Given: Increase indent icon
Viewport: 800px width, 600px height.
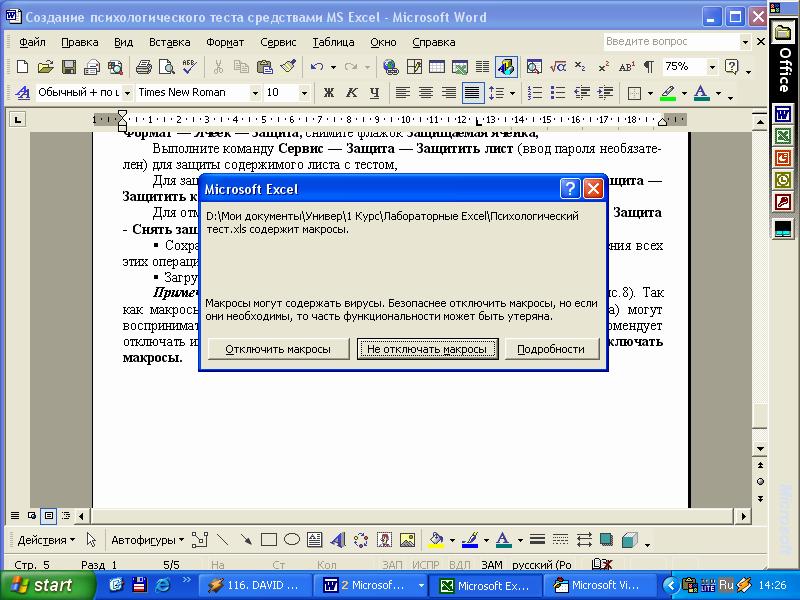Looking at the screenshot, I should point(605,93).
